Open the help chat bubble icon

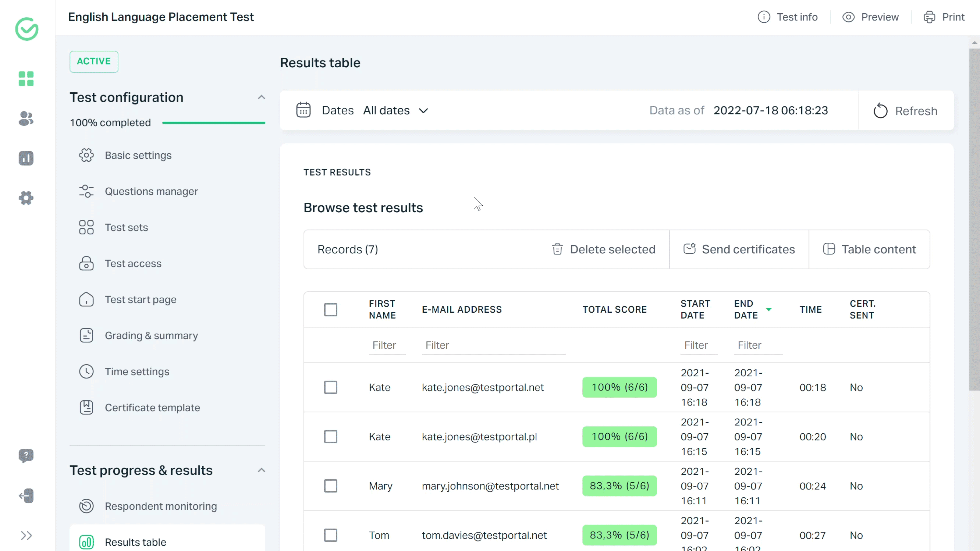26,456
